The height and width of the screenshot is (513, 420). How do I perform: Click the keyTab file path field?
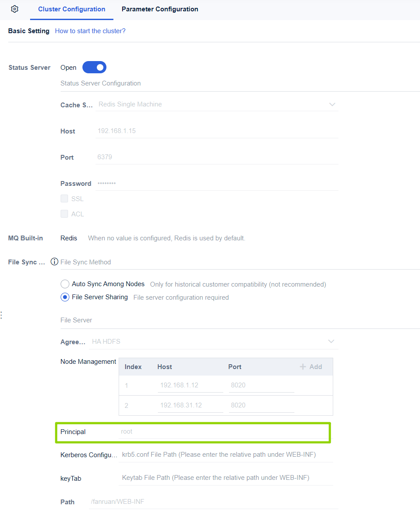(x=225, y=478)
